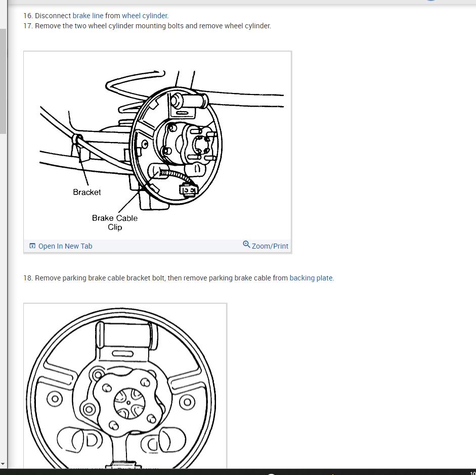
Task: Open the 'wheel cylinder' link
Action: pyautogui.click(x=145, y=16)
